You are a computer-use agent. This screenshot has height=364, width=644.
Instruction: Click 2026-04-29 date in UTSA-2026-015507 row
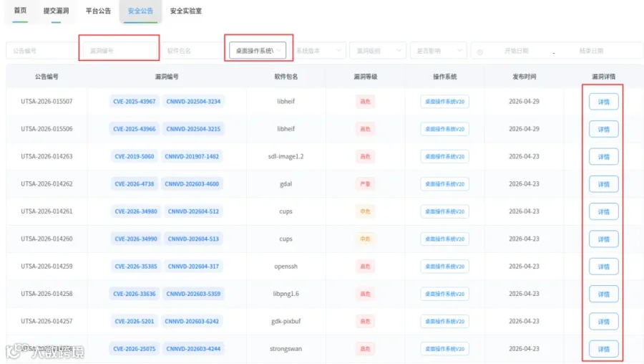[x=524, y=101]
